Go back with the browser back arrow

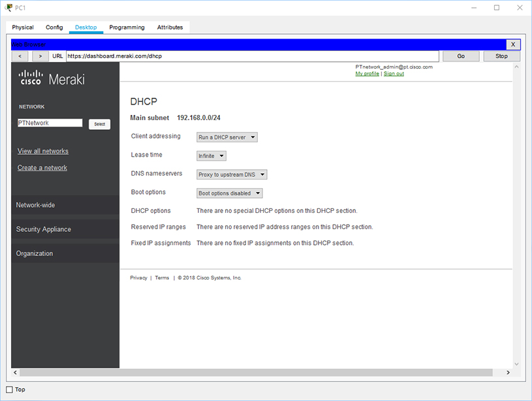[x=20, y=56]
